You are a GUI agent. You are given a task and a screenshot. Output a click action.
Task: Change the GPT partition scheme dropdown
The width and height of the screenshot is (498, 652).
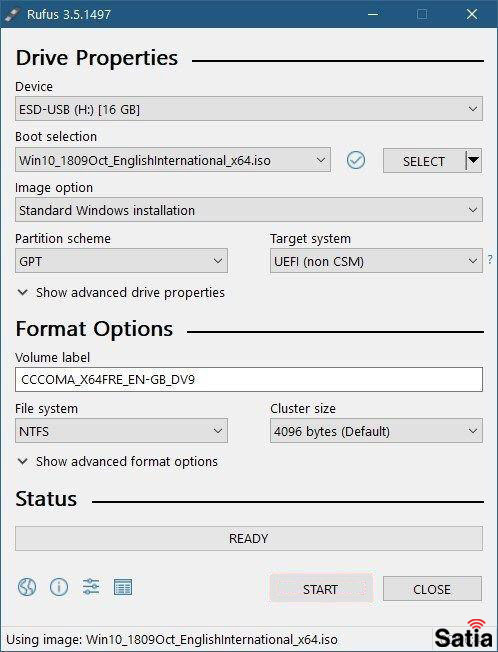click(121, 261)
